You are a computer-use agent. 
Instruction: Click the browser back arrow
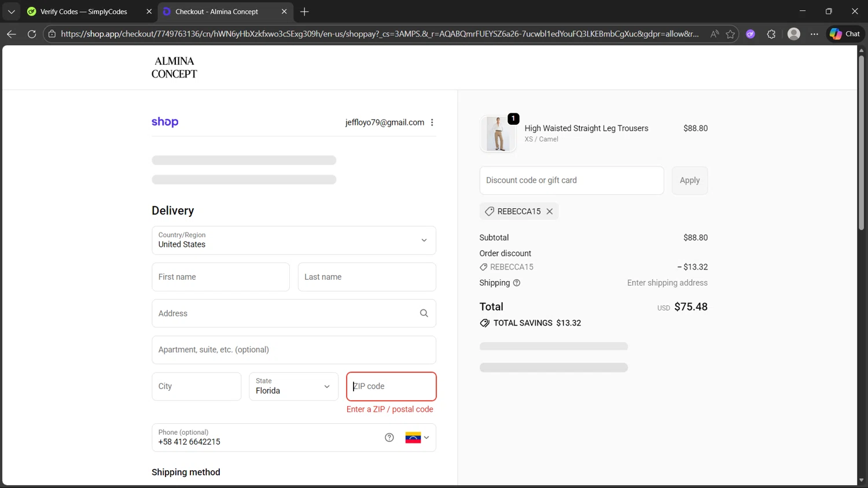coord(11,34)
